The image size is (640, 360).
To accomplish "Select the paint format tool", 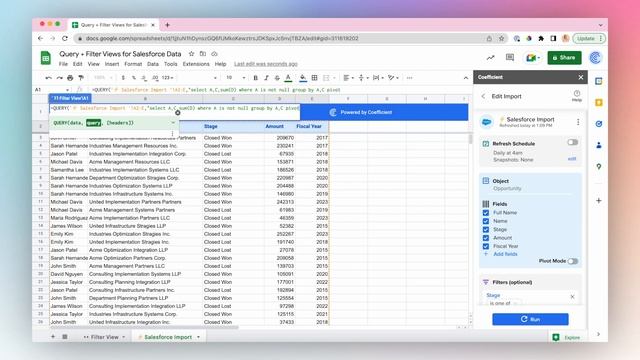I will tap(81, 78).
